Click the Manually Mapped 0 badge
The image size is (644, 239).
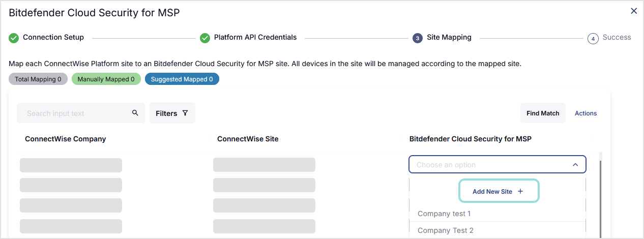(x=106, y=79)
